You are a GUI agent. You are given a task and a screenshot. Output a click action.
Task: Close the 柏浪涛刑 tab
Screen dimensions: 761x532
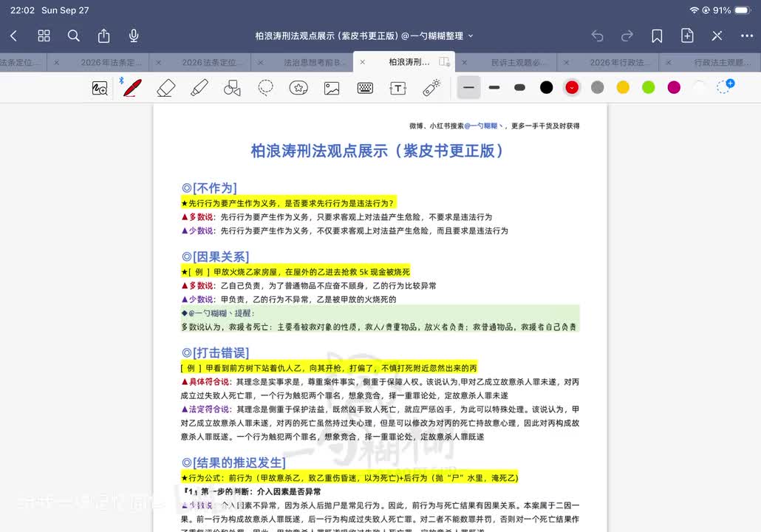[x=363, y=62]
